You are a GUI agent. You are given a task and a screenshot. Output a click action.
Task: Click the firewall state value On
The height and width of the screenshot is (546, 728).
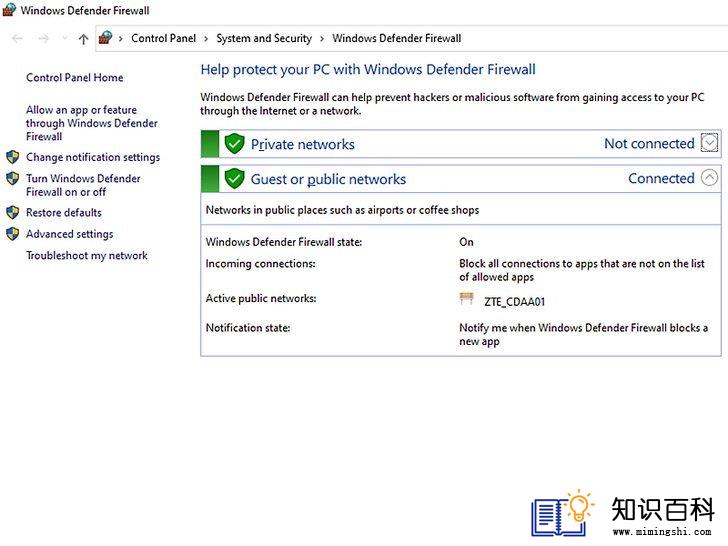pyautogui.click(x=466, y=242)
